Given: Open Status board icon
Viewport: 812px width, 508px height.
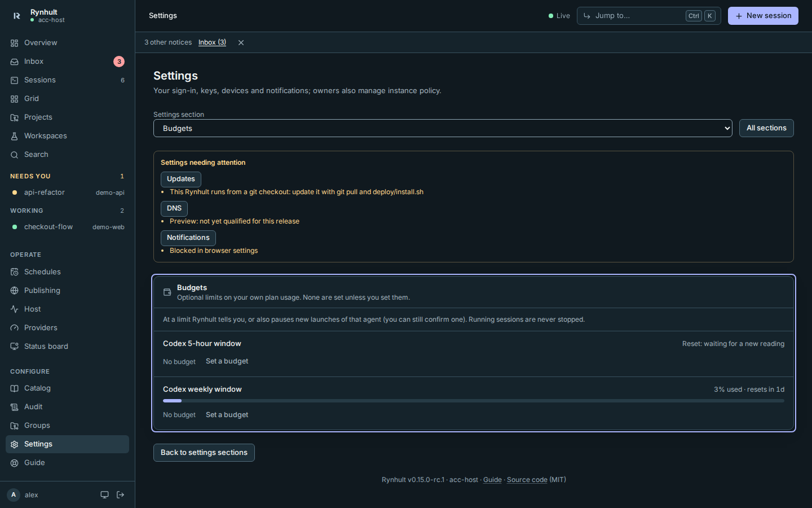Looking at the screenshot, I should coord(15,347).
